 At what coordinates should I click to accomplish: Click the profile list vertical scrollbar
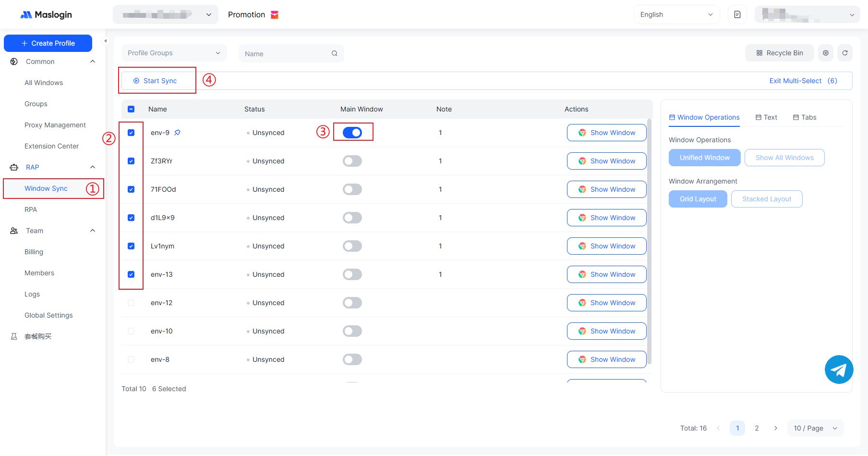(650, 240)
